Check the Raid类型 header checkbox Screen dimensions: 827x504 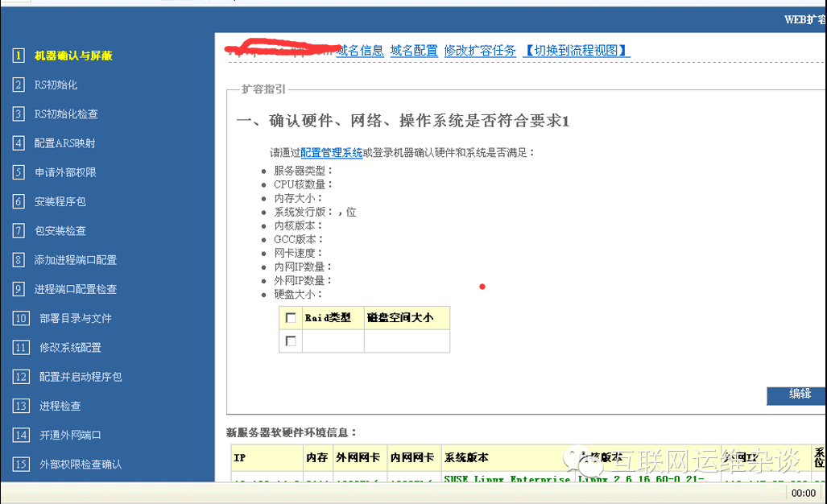click(x=292, y=317)
